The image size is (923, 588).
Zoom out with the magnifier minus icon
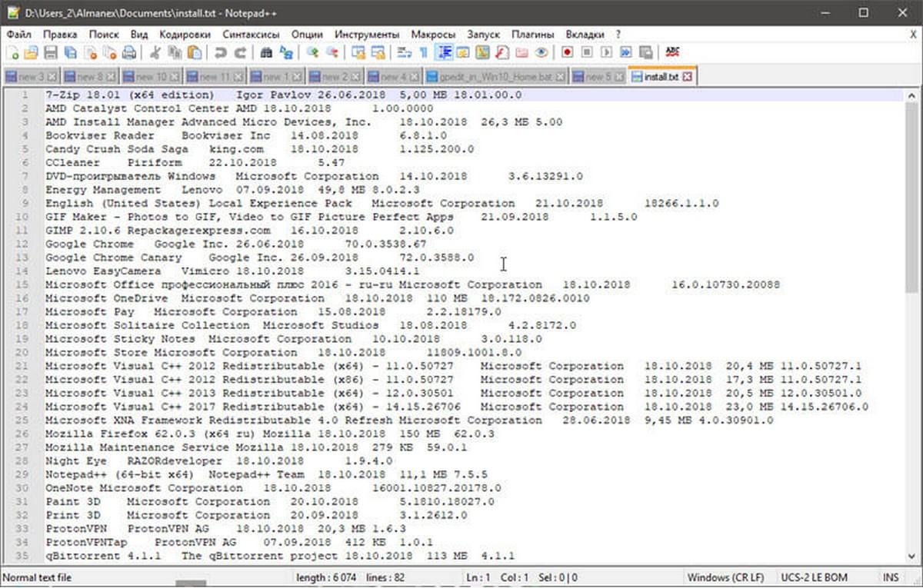point(332,52)
